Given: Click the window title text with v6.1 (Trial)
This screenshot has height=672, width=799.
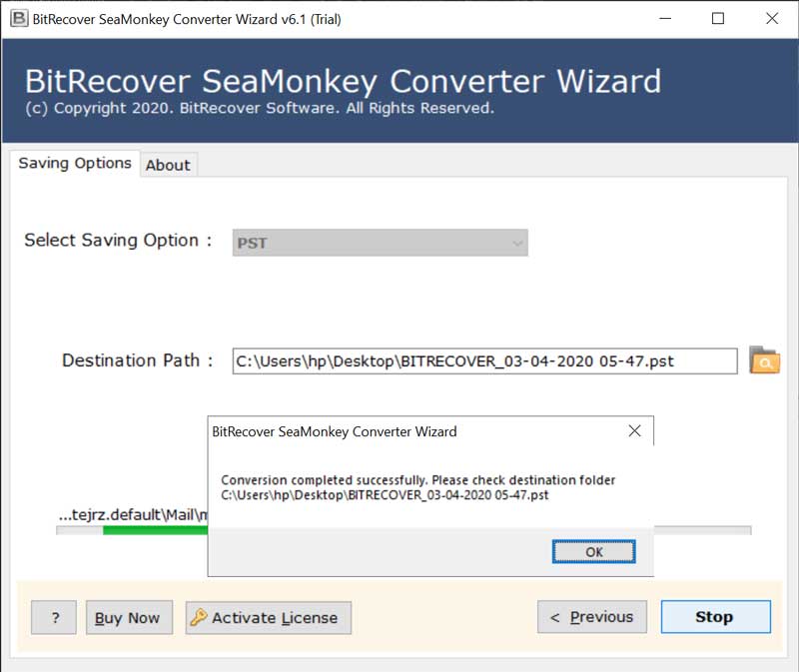Looking at the screenshot, I should pyautogui.click(x=187, y=19).
